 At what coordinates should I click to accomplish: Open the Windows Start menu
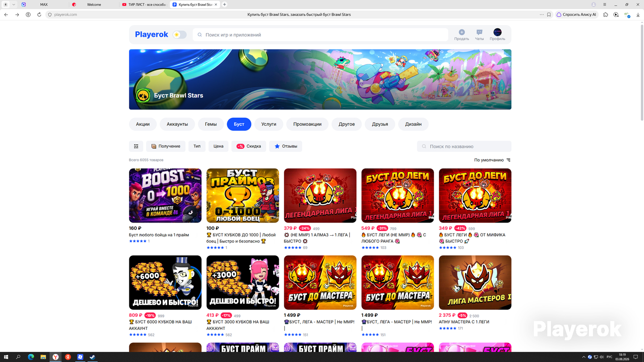[6, 357]
